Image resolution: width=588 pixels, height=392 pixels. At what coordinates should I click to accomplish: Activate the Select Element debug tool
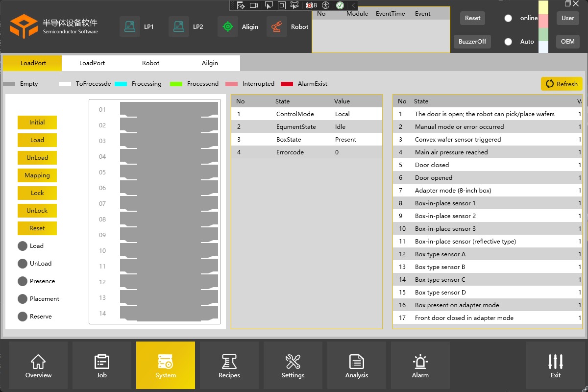(x=269, y=5)
